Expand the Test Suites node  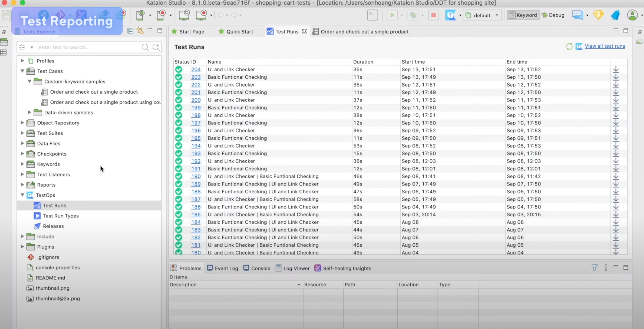(22, 133)
